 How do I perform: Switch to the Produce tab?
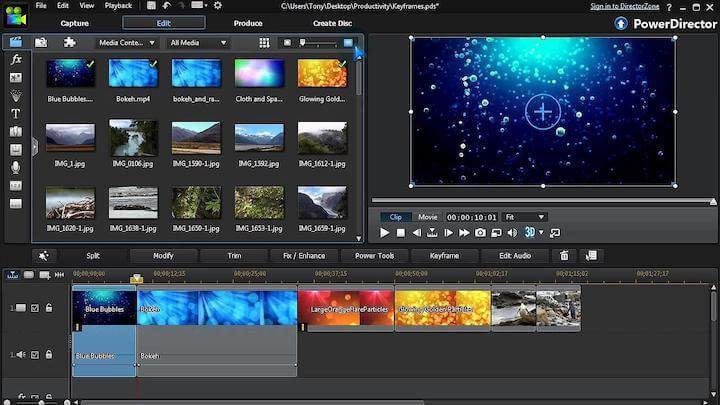248,23
